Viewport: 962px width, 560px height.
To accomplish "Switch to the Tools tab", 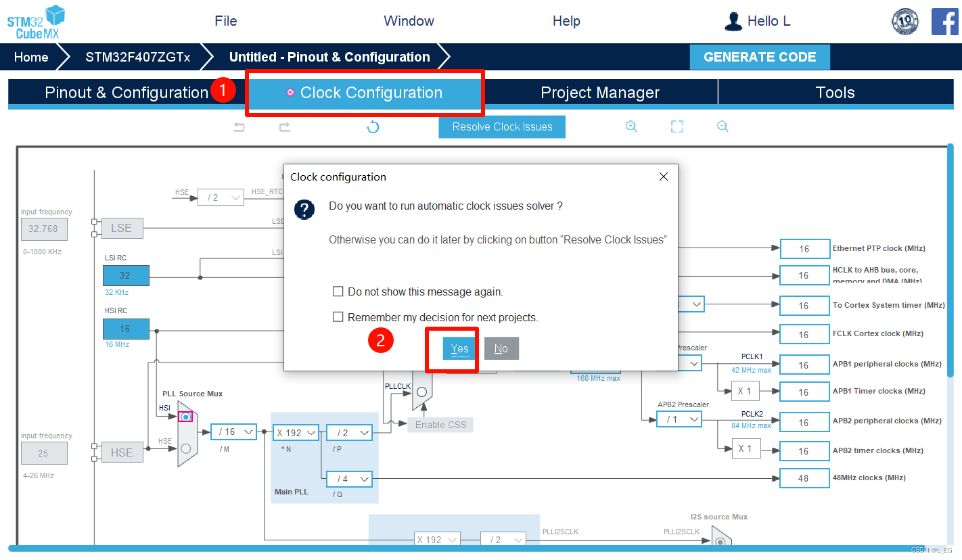I will [835, 93].
